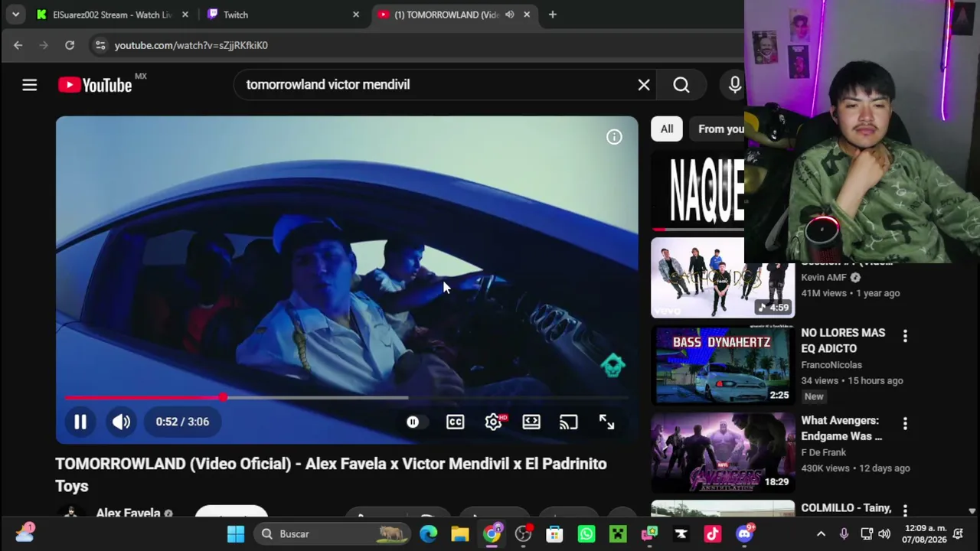Open Microsoft Store from the taskbar

(x=554, y=534)
